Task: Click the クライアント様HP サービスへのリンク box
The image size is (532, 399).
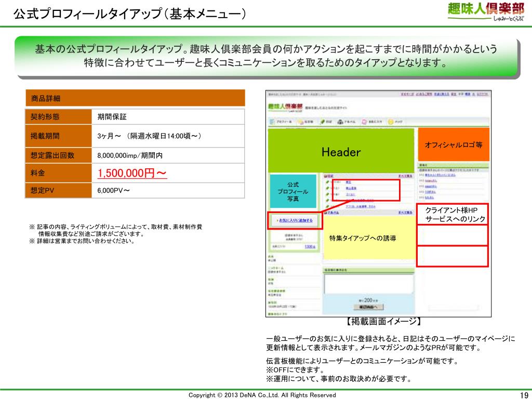Action: [453, 215]
